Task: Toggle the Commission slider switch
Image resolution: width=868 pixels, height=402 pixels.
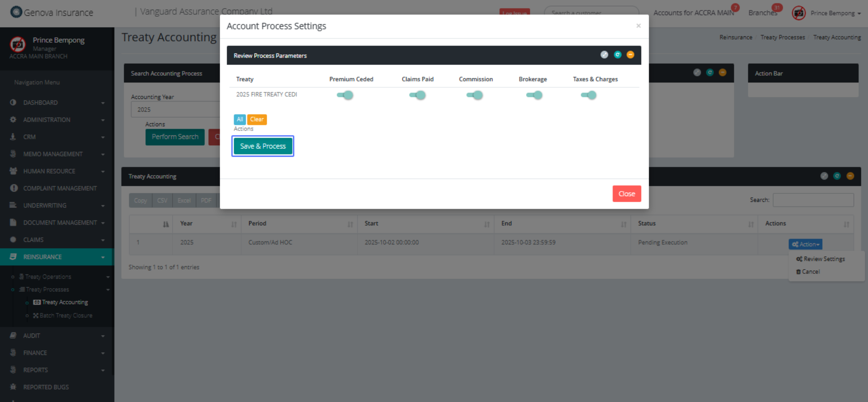Action: click(x=475, y=95)
